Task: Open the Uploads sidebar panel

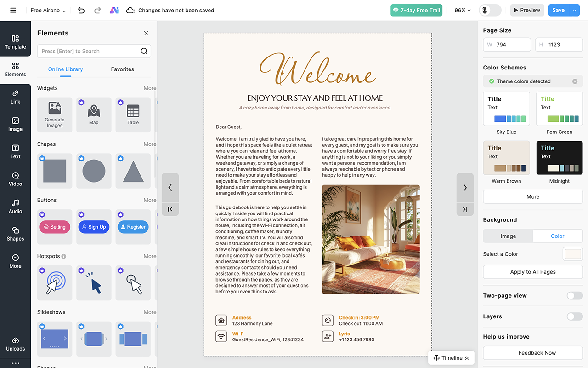Action: (x=16, y=344)
